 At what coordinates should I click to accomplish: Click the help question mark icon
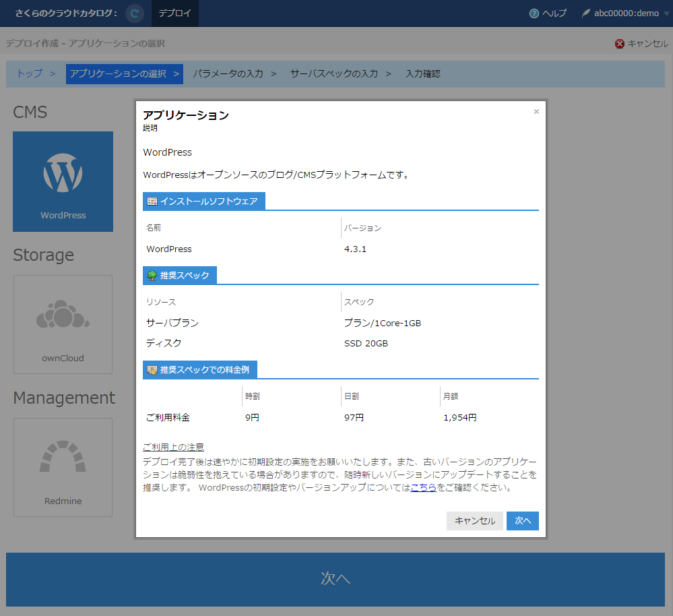[534, 13]
